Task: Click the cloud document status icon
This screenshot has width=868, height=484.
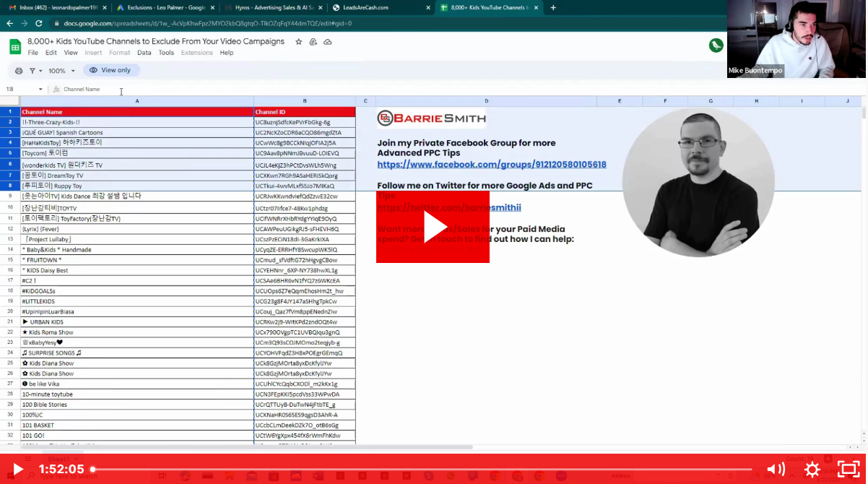Action: (x=327, y=42)
